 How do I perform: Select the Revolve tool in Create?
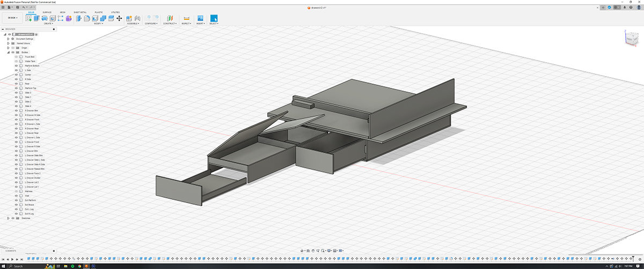click(45, 18)
